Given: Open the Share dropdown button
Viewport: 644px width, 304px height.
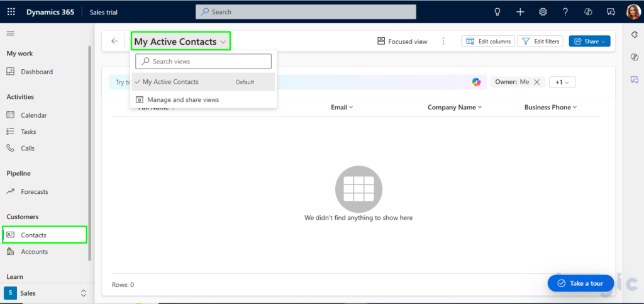Looking at the screenshot, I should [x=589, y=42].
